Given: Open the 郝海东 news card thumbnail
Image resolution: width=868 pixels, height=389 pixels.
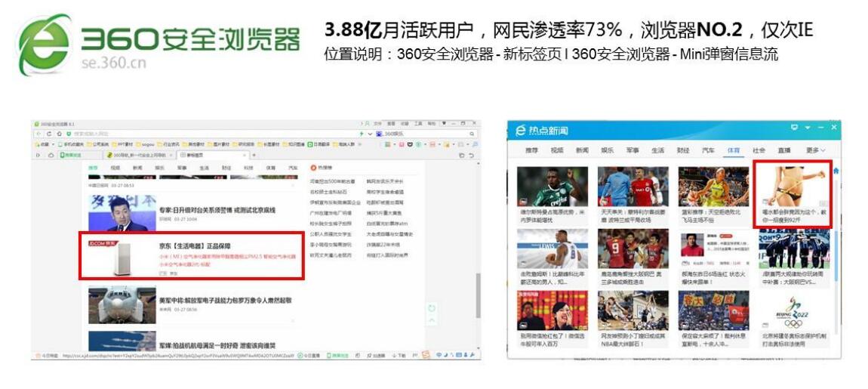Looking at the screenshot, I should pyautogui.click(x=713, y=249).
